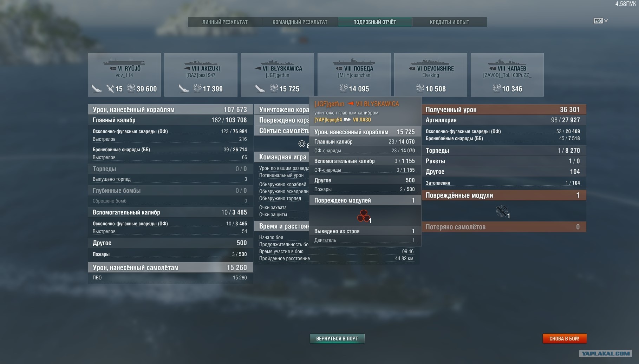Click the main caliber value '162 / 103 708'
This screenshot has width=639, height=364.
tap(229, 120)
